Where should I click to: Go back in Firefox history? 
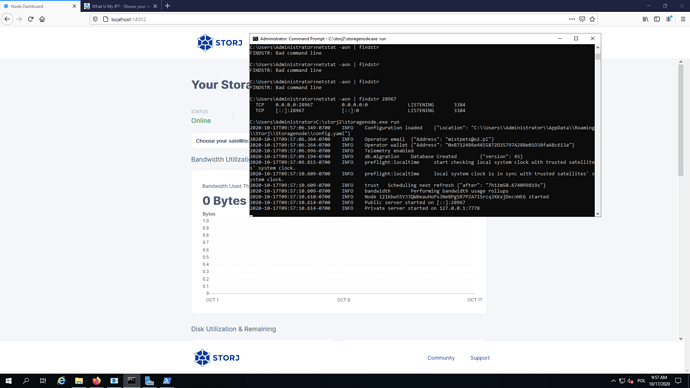(x=7, y=19)
